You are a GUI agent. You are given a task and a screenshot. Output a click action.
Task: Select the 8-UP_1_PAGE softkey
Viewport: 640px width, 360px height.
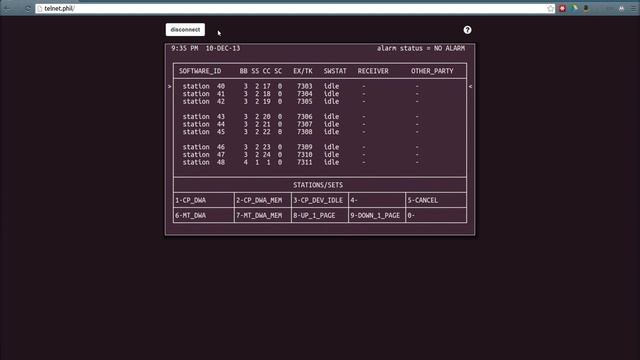point(320,216)
